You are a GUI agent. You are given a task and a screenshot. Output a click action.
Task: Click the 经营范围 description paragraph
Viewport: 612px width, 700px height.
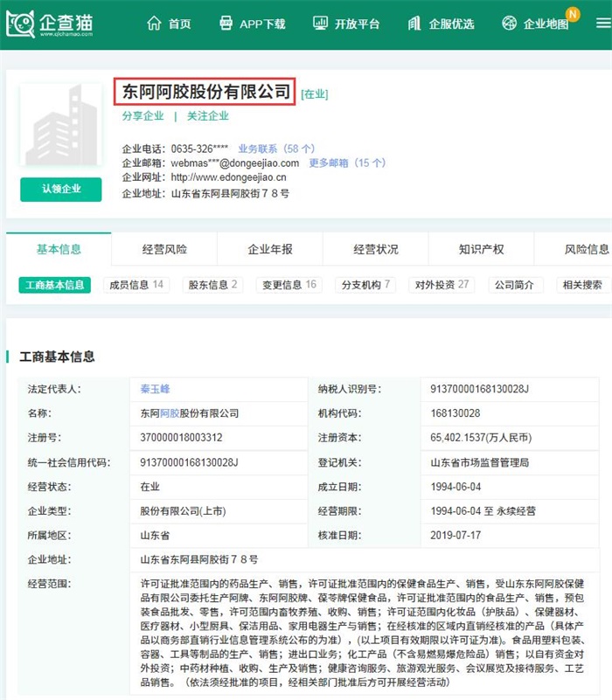click(x=362, y=633)
